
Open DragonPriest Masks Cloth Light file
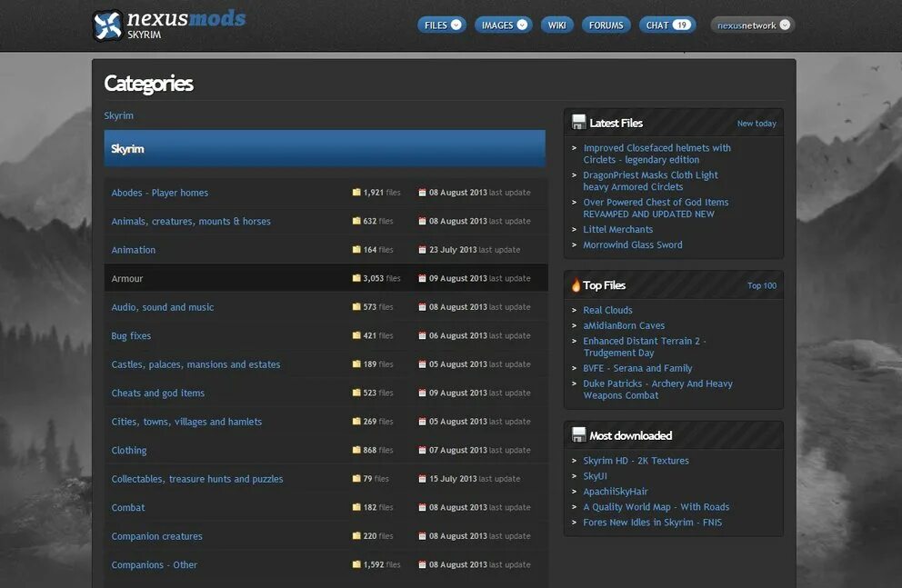coord(651,181)
